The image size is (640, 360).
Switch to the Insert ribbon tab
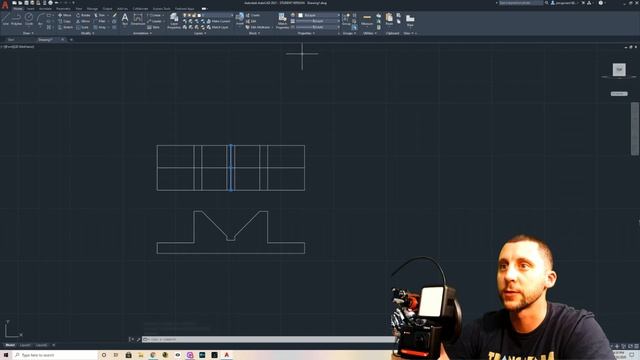31,9
